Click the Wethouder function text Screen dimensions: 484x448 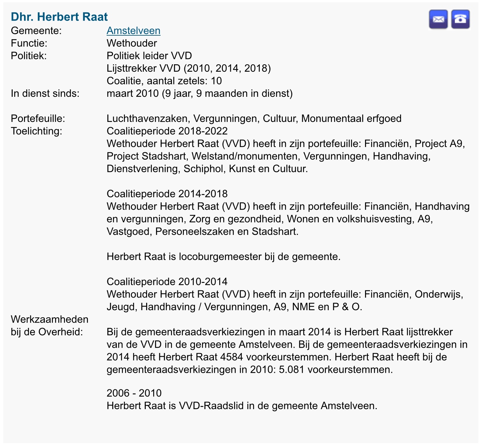click(132, 43)
